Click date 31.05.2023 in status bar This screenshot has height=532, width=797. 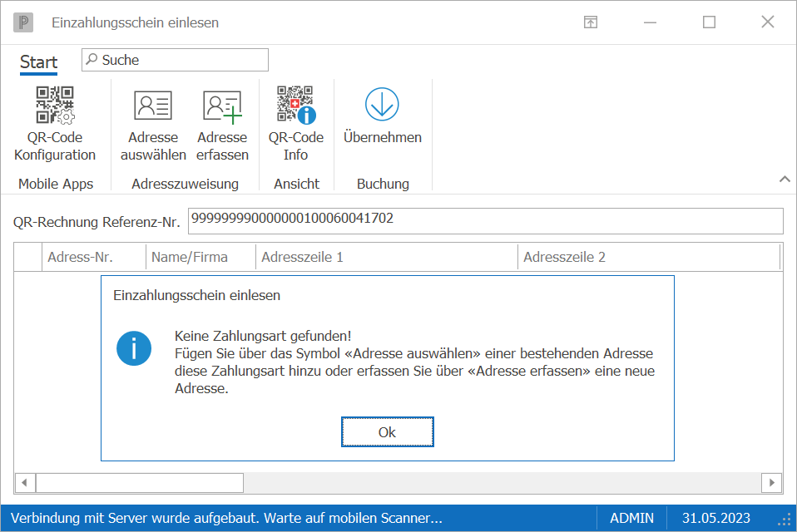click(x=715, y=518)
